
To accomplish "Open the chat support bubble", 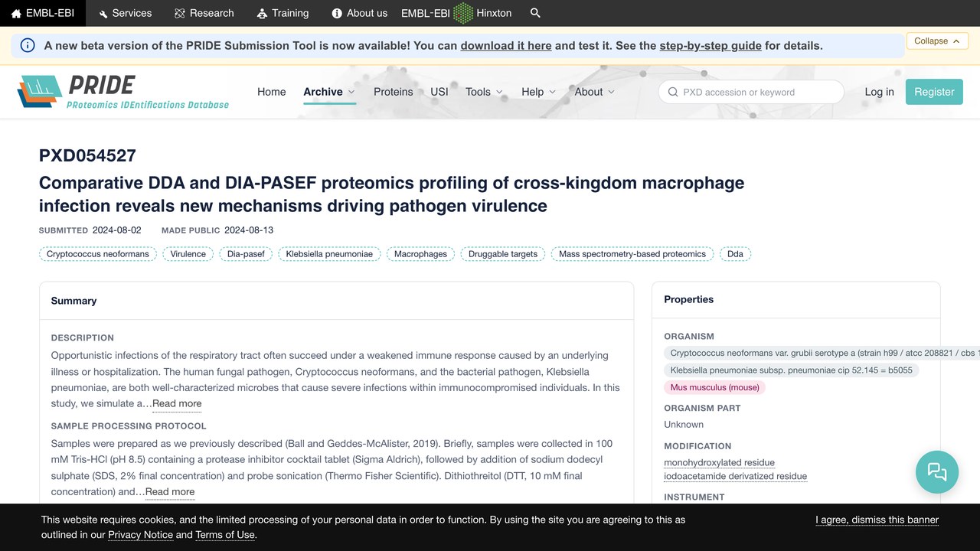I will (x=937, y=471).
